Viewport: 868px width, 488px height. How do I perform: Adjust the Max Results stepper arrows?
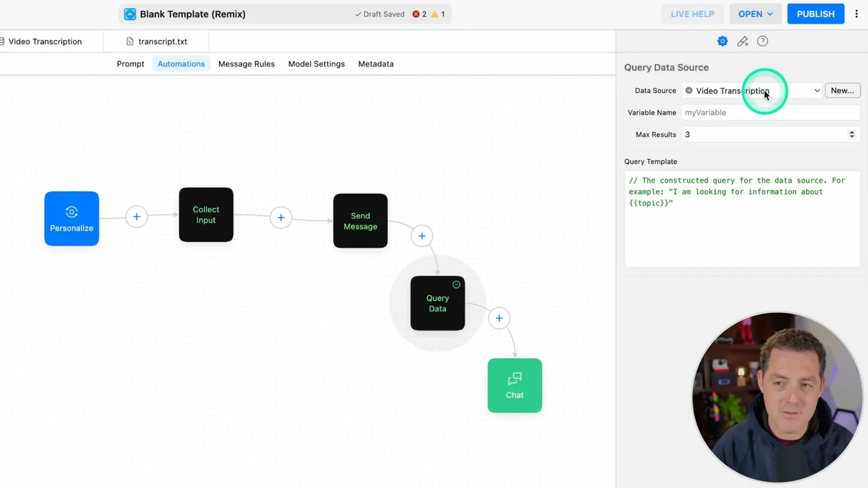[x=852, y=134]
